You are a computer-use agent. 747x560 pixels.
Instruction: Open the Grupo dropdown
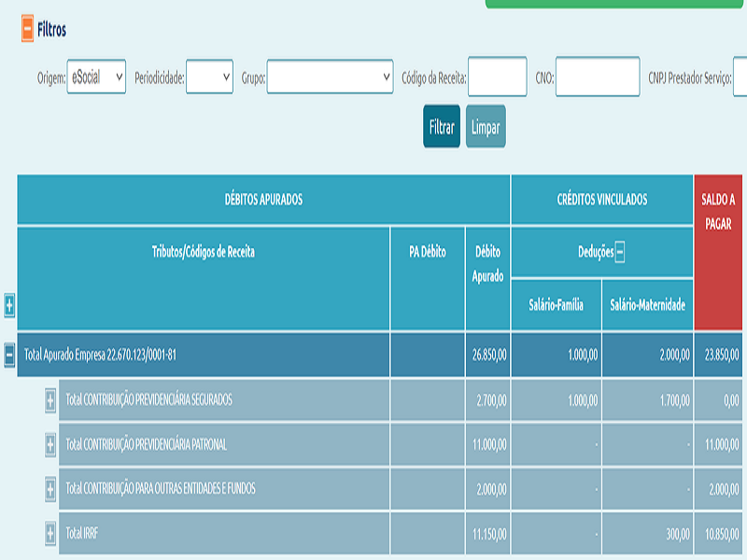tap(331, 77)
